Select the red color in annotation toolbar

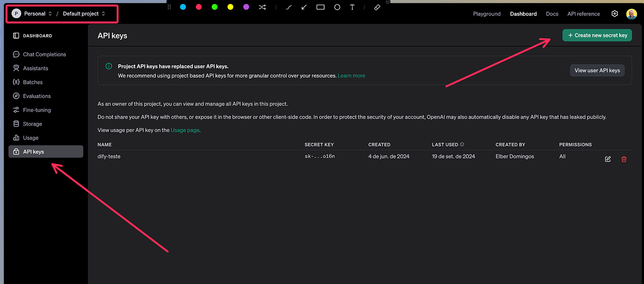point(199,7)
